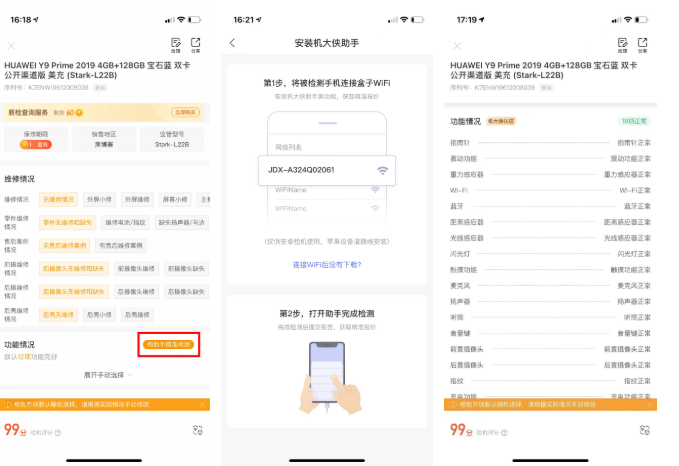Select 缺失扬声器/马达 option
The height and width of the screenshot is (466, 679).
182,222
